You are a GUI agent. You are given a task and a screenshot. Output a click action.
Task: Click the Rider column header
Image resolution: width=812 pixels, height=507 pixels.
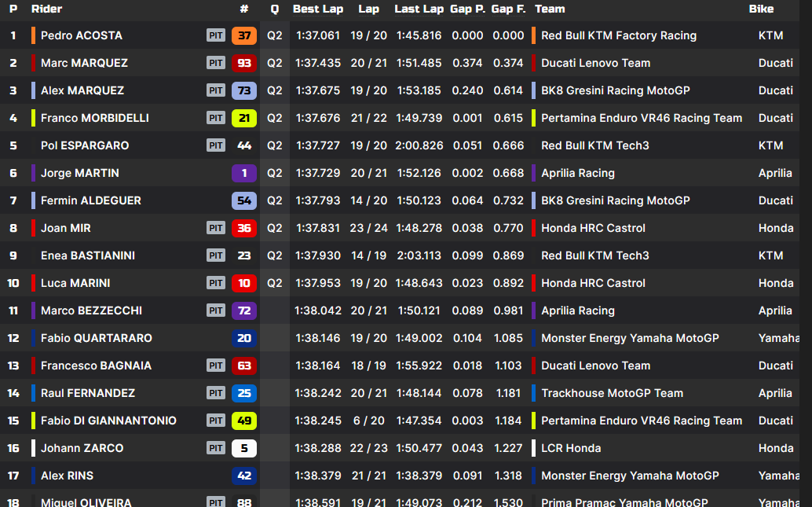click(46, 9)
